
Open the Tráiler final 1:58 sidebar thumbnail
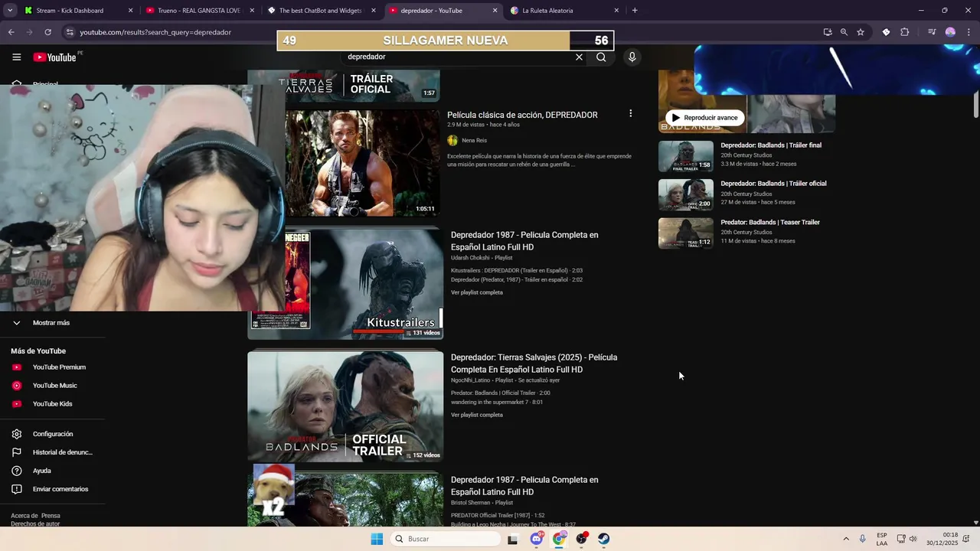pos(686,156)
